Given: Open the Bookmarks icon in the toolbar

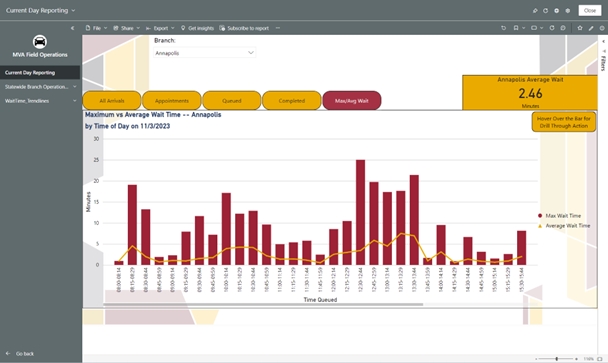Looking at the screenshot, I should coord(516,28).
